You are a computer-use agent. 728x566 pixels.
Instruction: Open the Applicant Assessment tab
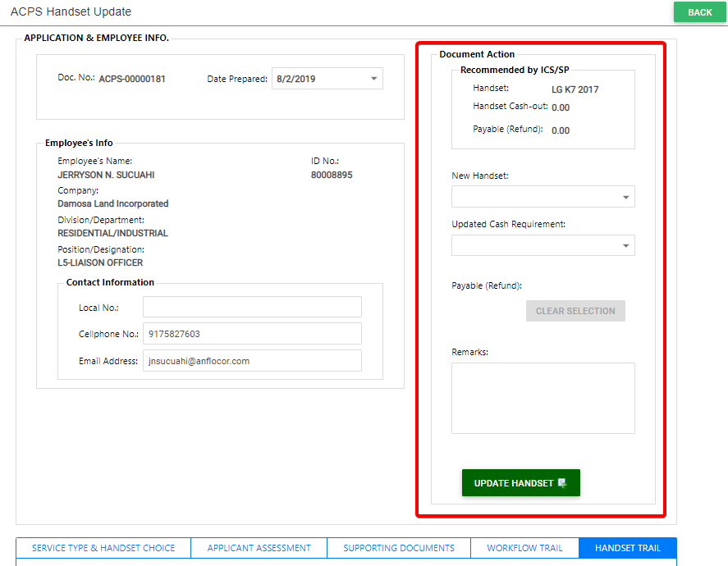tap(259, 548)
